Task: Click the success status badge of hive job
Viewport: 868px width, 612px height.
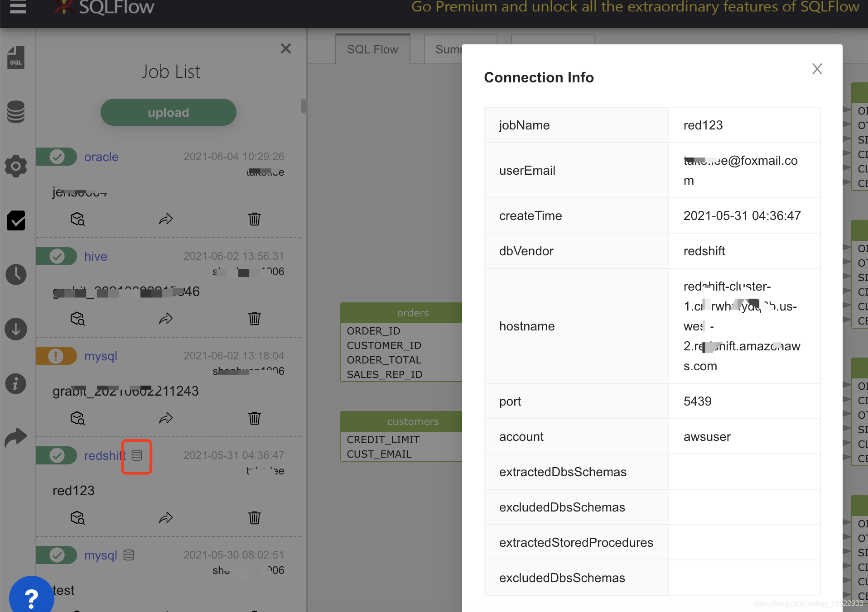Action: [x=57, y=256]
